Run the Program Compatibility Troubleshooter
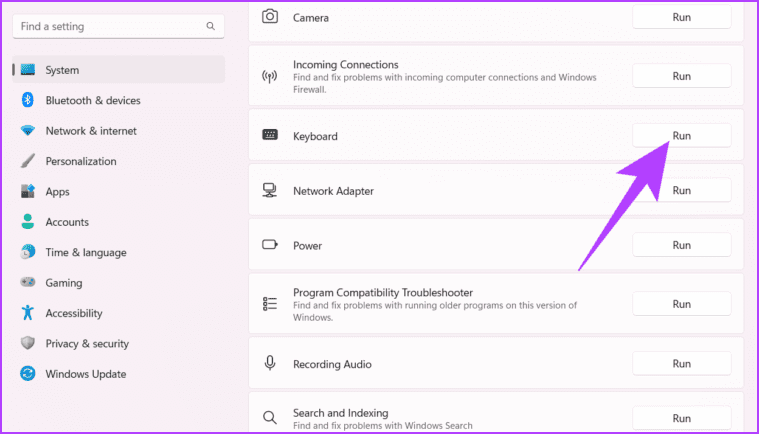The image size is (759, 434). (x=682, y=304)
